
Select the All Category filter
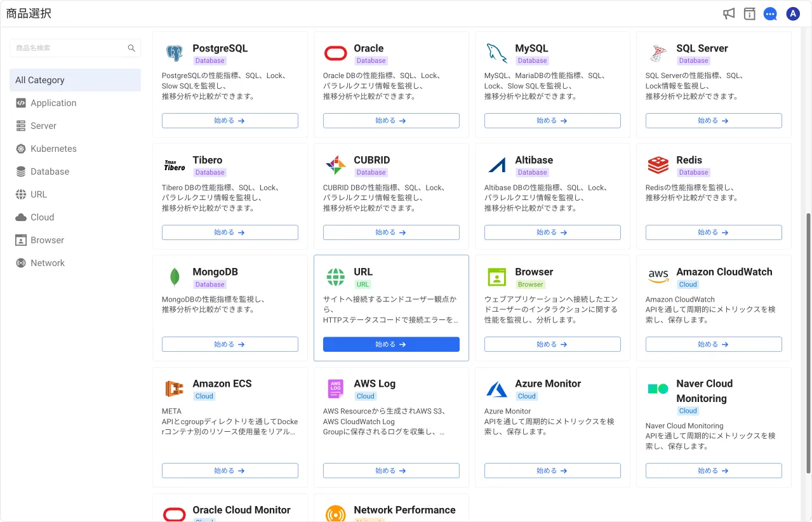pyautogui.click(x=75, y=80)
